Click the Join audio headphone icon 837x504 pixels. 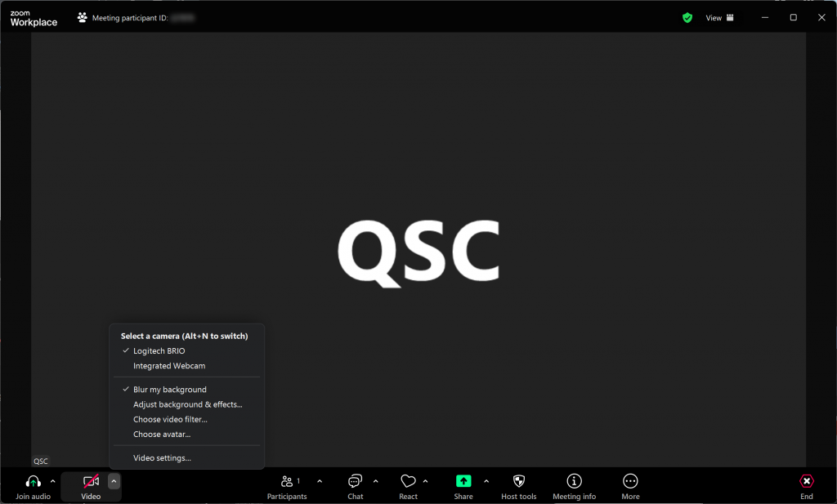pyautogui.click(x=33, y=482)
